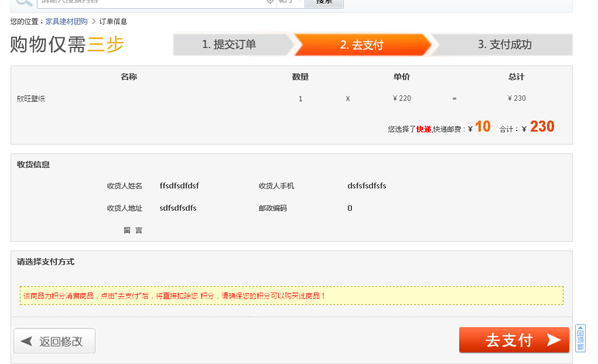Select the "3. 支付成功" step
This screenshot has width=598, height=364.
pos(504,44)
